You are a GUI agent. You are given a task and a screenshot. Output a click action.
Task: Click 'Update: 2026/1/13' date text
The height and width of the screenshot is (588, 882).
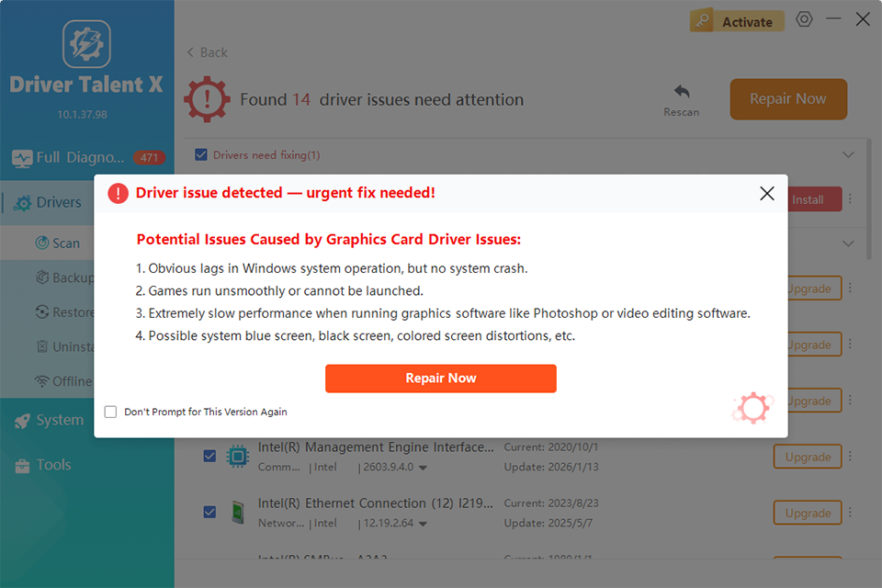click(x=551, y=467)
